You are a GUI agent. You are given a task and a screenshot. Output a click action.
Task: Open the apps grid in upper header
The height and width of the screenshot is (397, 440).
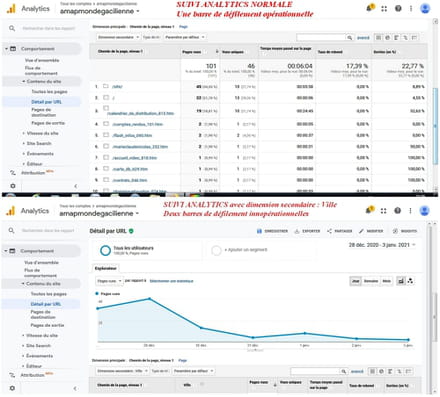click(384, 9)
